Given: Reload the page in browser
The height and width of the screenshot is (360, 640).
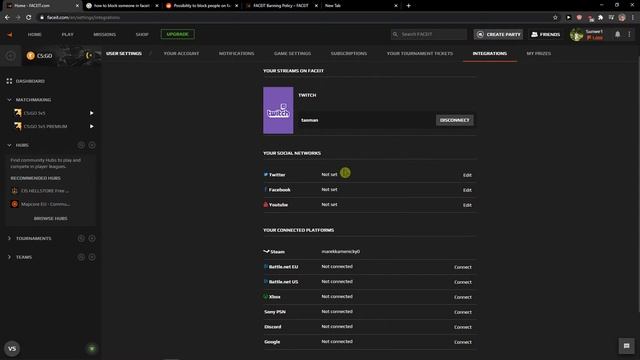Looking at the screenshot, I should click(x=29, y=18).
